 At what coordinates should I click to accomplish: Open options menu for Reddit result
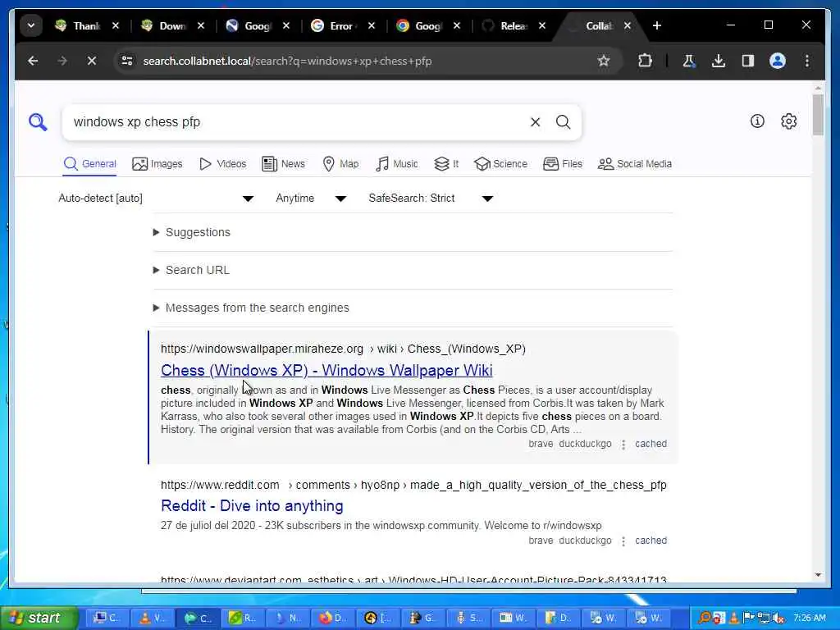pos(623,541)
